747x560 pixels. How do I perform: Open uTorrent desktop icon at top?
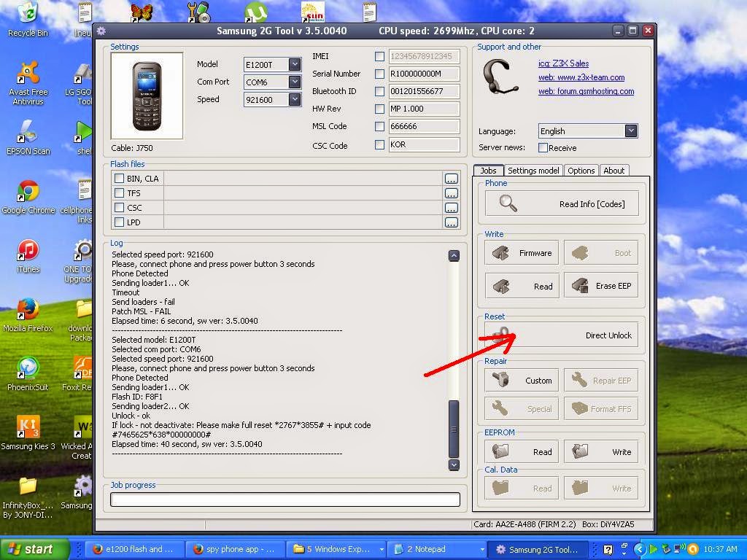[256, 12]
